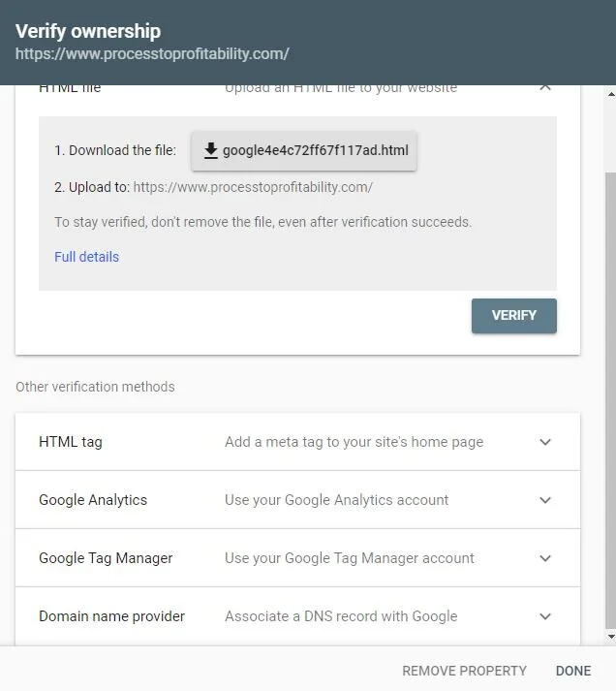
Task: Expand the Google Tag Manager chevron
Action: (545, 558)
